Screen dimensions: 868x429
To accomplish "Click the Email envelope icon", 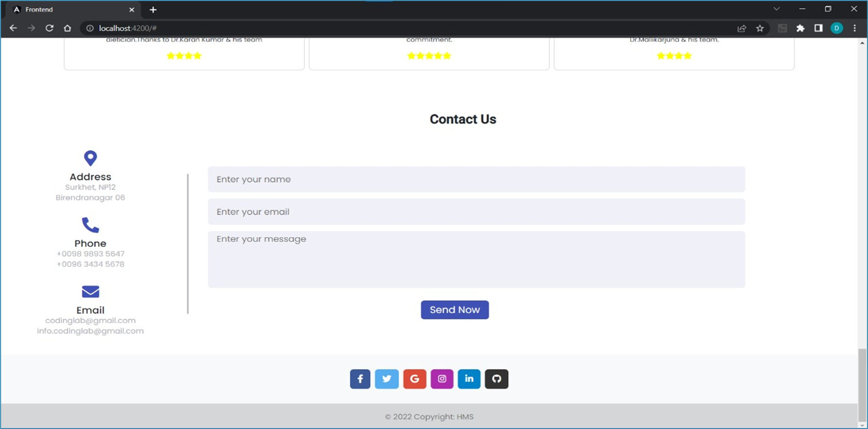I will click(90, 292).
